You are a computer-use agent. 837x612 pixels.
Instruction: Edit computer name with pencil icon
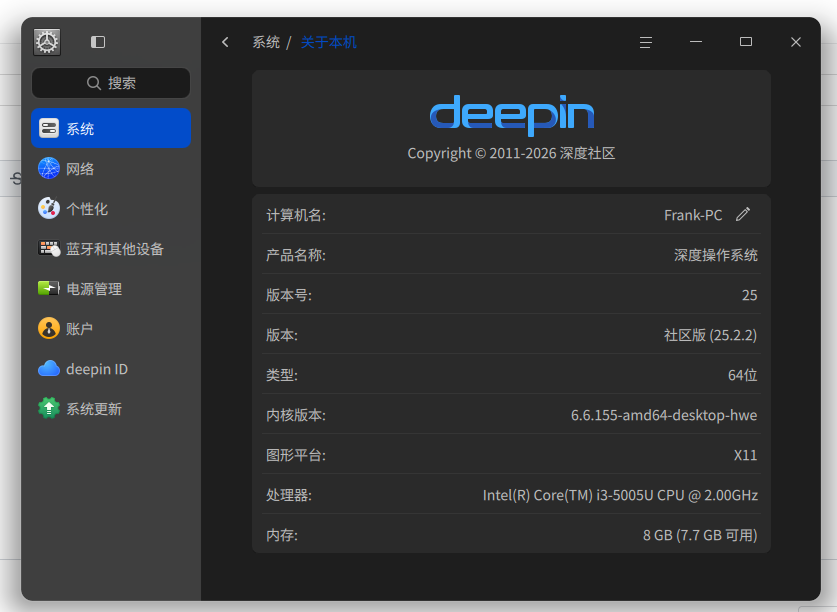743,214
